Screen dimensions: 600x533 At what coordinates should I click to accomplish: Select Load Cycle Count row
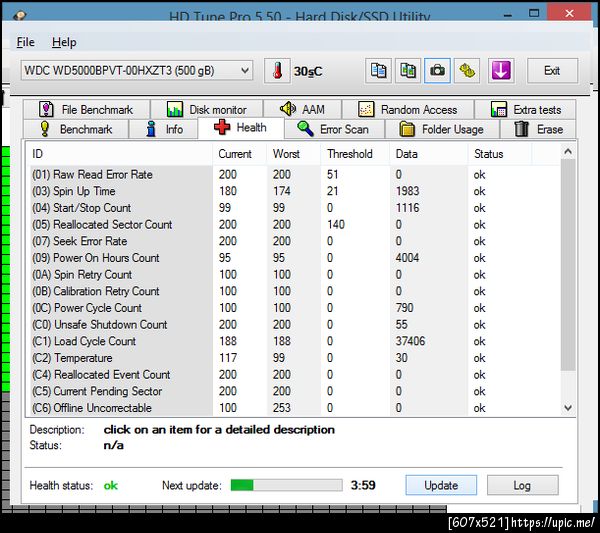click(x=295, y=341)
